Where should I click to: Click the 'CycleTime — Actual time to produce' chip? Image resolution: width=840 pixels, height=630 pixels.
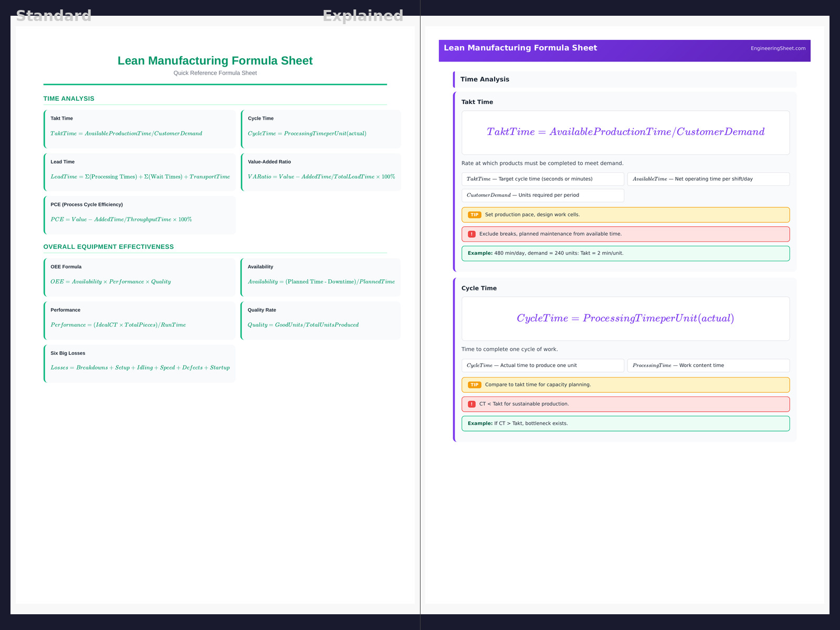click(543, 365)
